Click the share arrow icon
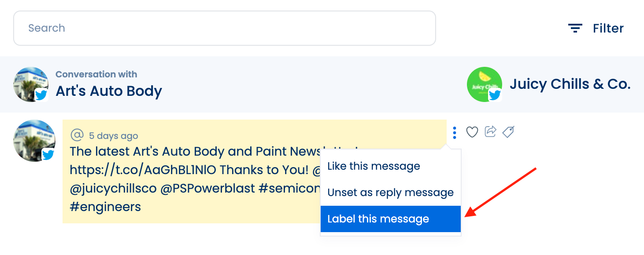Screen dimensions: 644x255 pos(490,131)
